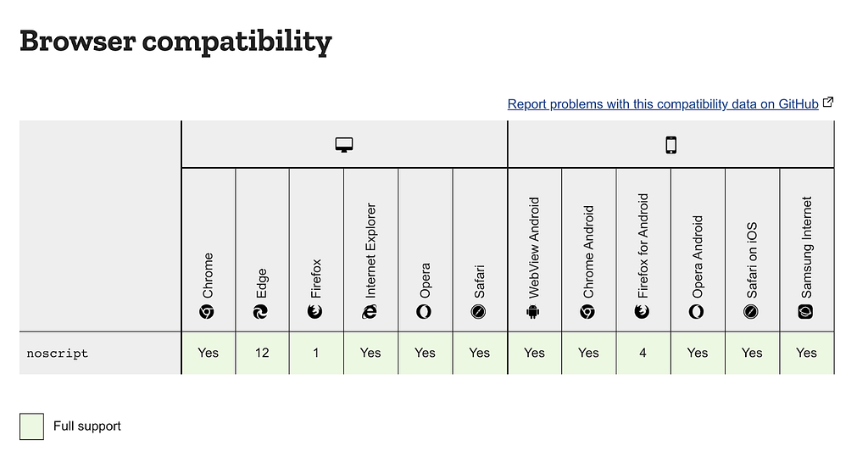Click the Full support legend color swatch
868x468 pixels.
pyautogui.click(x=31, y=426)
